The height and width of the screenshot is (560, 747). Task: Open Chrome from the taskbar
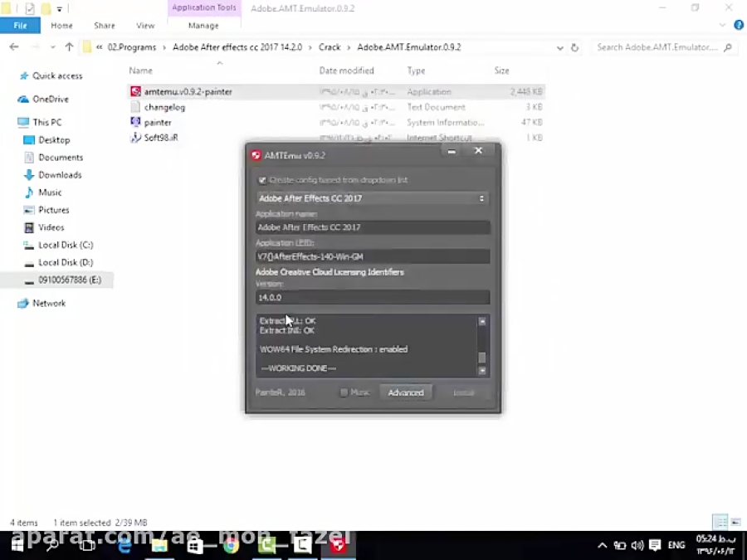tap(231, 546)
